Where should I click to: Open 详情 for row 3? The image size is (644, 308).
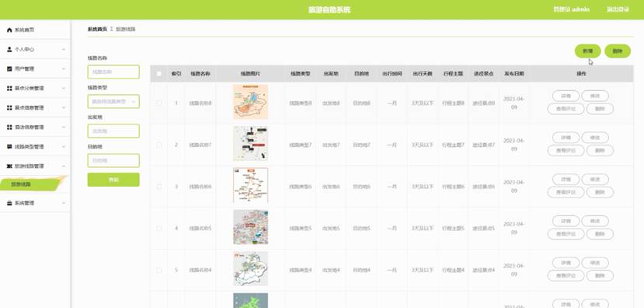pyautogui.click(x=566, y=180)
